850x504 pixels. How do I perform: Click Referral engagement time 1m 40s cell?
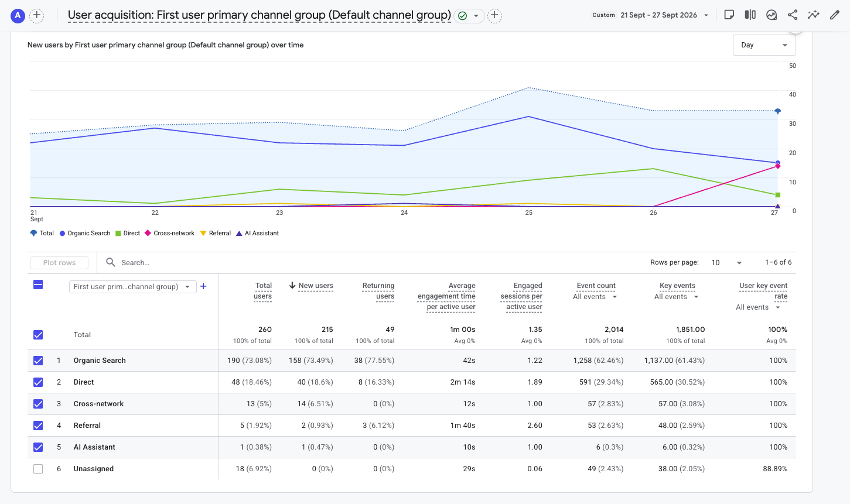(463, 426)
